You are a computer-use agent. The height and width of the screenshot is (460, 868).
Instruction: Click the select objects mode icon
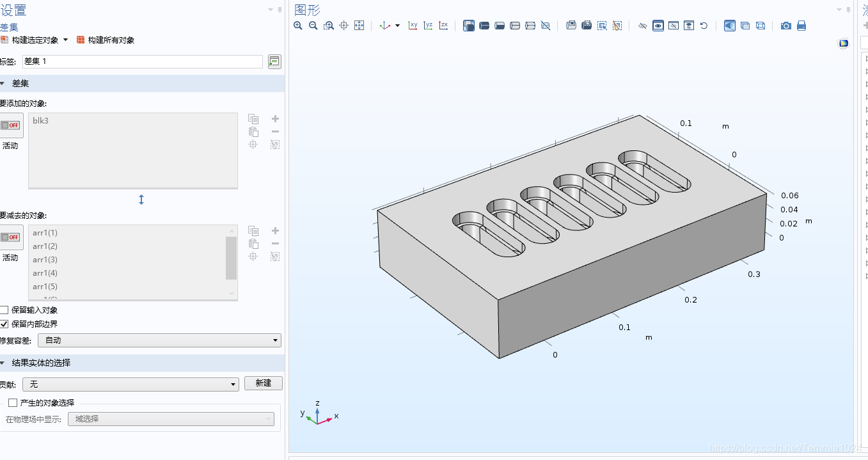(469, 26)
